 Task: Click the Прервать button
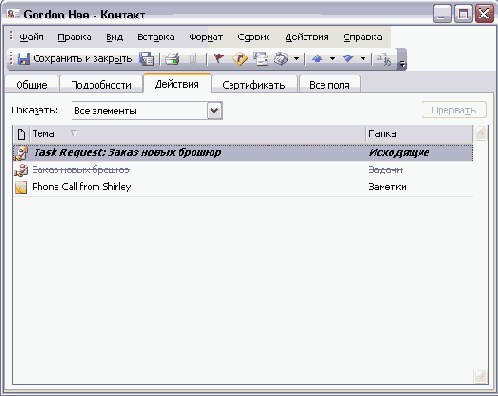click(x=454, y=110)
